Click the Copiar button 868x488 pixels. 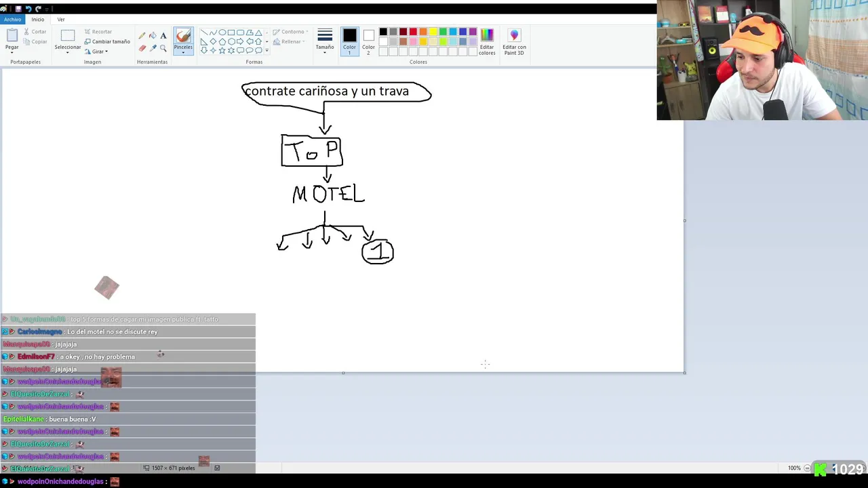tap(35, 42)
